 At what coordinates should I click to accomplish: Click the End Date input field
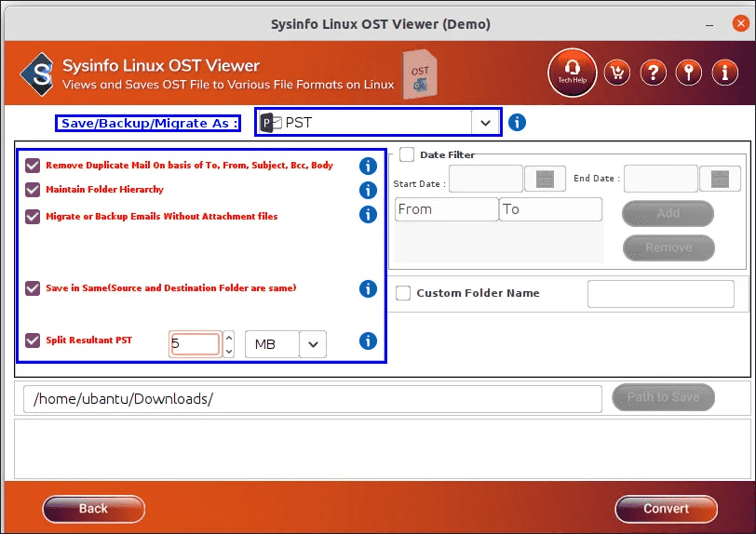[x=661, y=179]
